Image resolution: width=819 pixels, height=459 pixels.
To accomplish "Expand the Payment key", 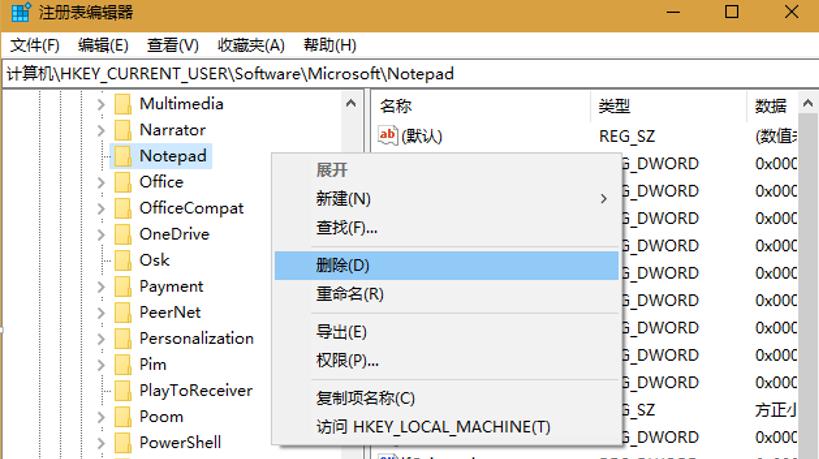I will point(101,287).
